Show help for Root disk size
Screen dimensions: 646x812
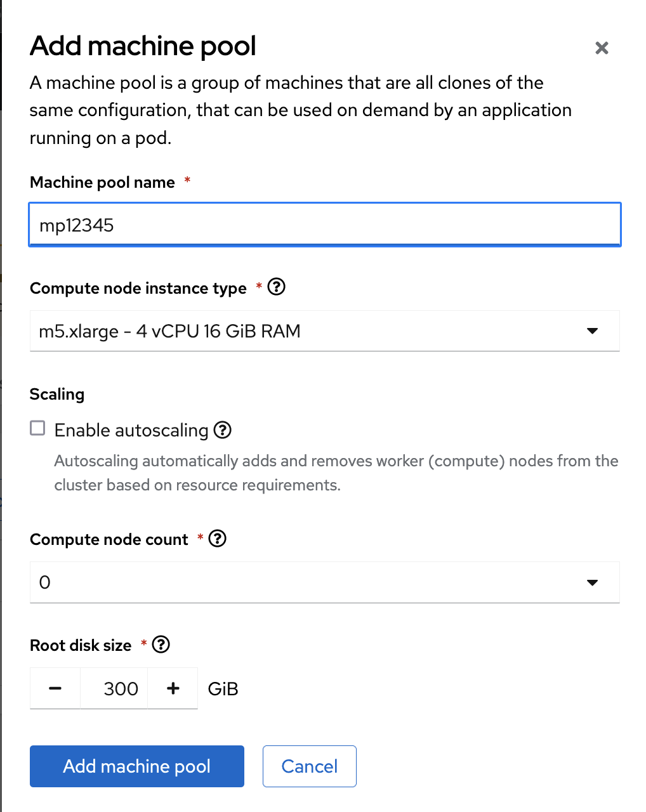pyautogui.click(x=161, y=645)
